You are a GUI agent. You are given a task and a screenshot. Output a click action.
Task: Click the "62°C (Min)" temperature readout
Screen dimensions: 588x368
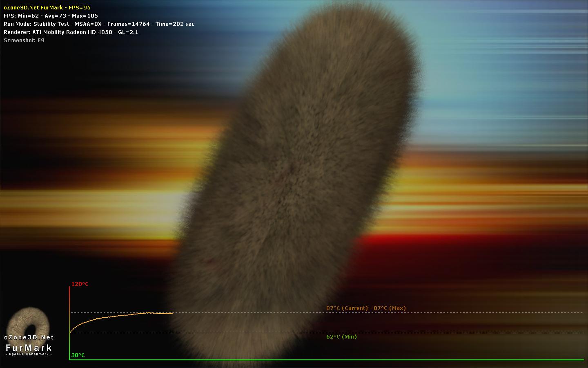[341, 337]
